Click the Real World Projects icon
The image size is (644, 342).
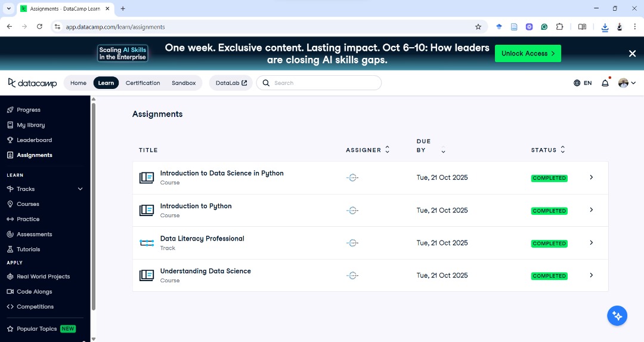click(x=10, y=276)
